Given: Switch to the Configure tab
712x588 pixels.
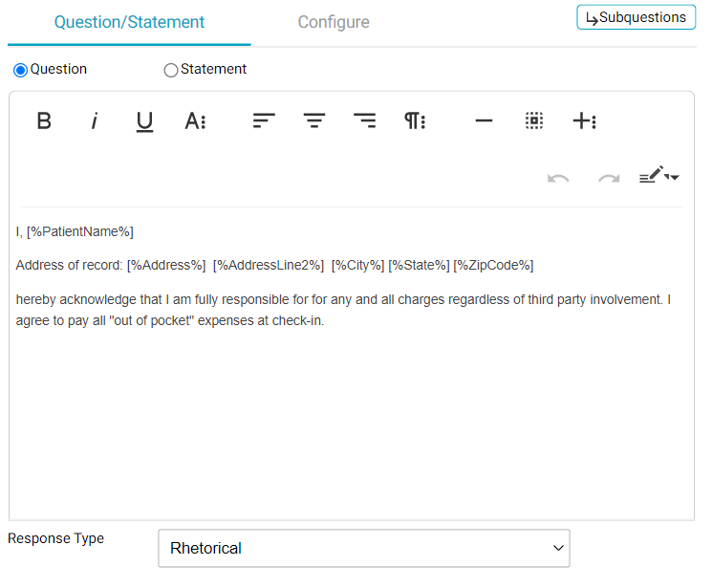Looking at the screenshot, I should 334,22.
